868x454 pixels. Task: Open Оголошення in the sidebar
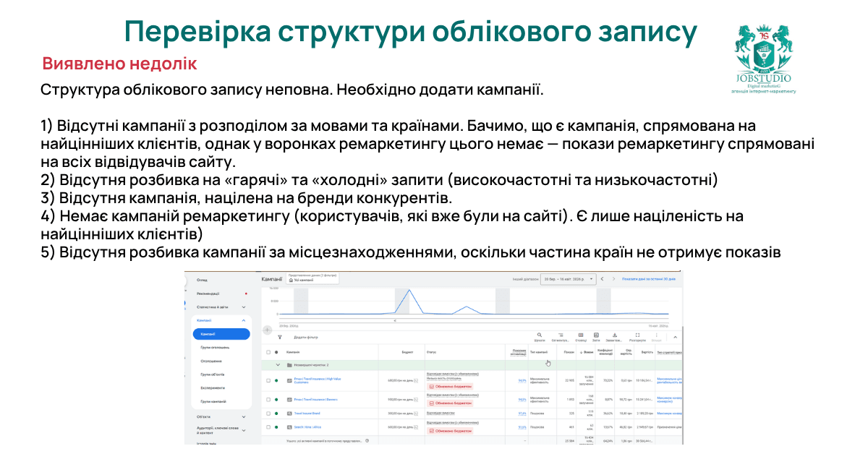pyautogui.click(x=211, y=361)
